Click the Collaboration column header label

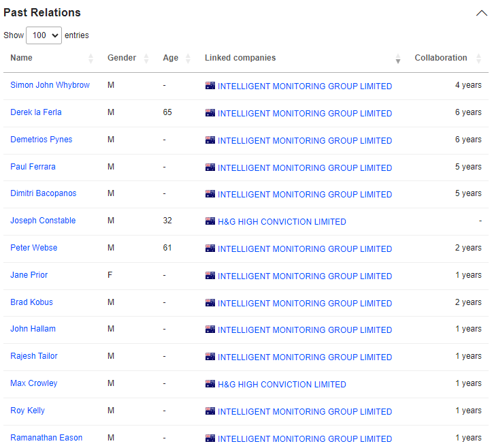click(441, 58)
